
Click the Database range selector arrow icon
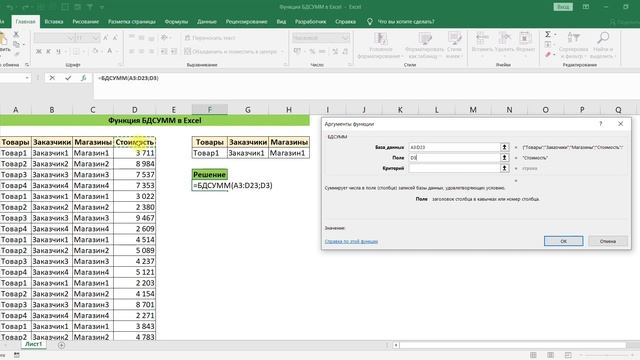505,147
